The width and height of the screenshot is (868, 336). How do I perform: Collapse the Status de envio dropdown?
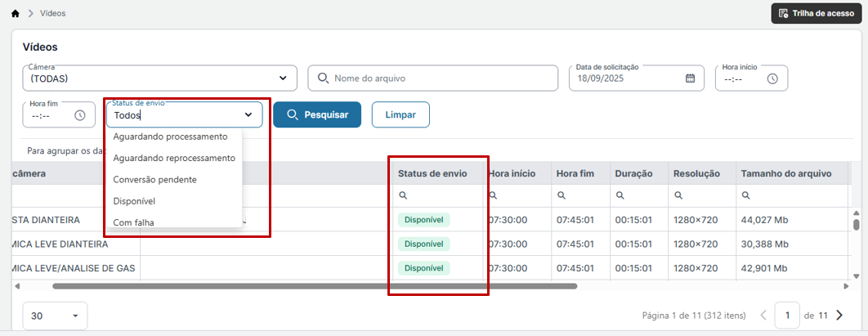[x=248, y=115]
